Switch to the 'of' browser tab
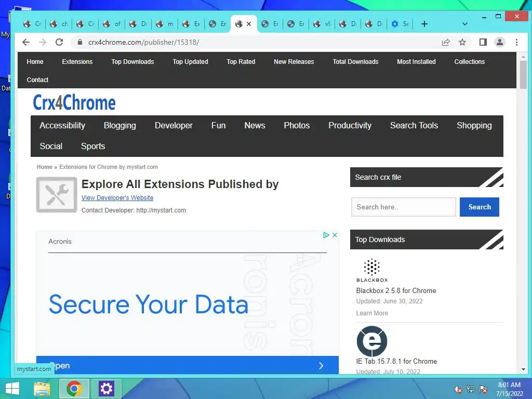Screen dimensions: 532x399 (x=112, y=24)
